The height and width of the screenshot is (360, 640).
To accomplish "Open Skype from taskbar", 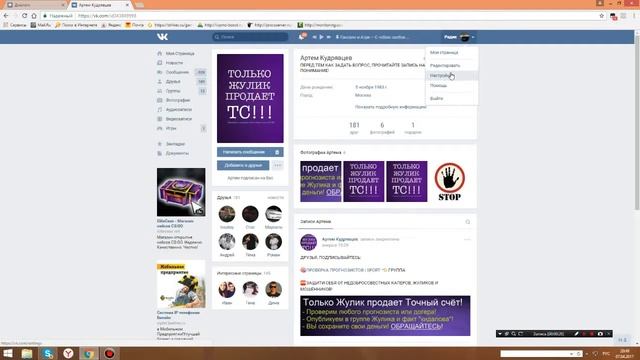I will (48, 353).
